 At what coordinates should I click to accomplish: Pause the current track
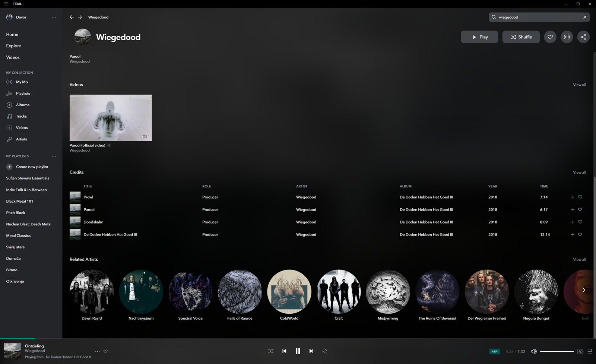point(298,351)
